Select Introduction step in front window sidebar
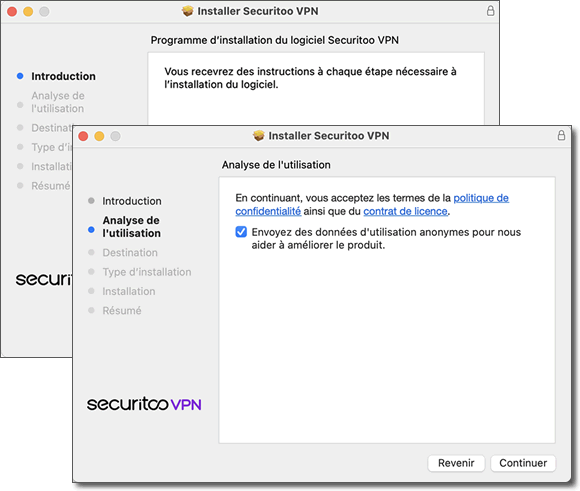This screenshot has height=491, width=580. (x=132, y=201)
